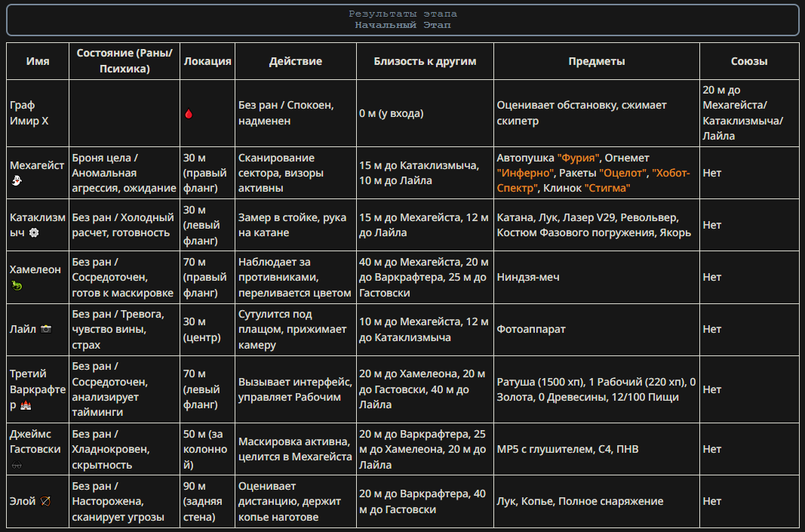The image size is (805, 532).
Task: Click the camera icon beside Лайл
Action: point(46,329)
